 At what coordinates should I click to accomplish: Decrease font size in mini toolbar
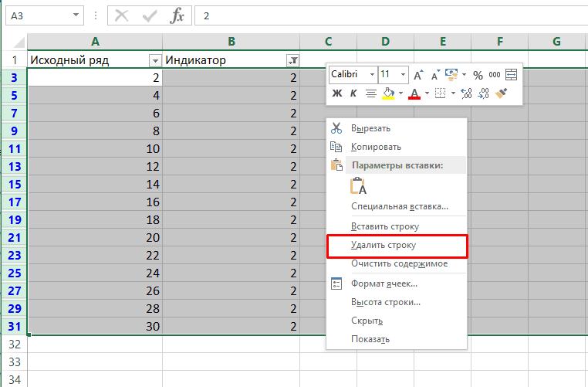pyautogui.click(x=435, y=75)
